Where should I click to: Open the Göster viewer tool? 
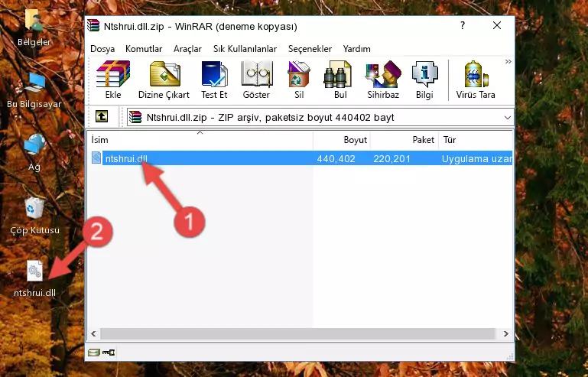pyautogui.click(x=256, y=80)
